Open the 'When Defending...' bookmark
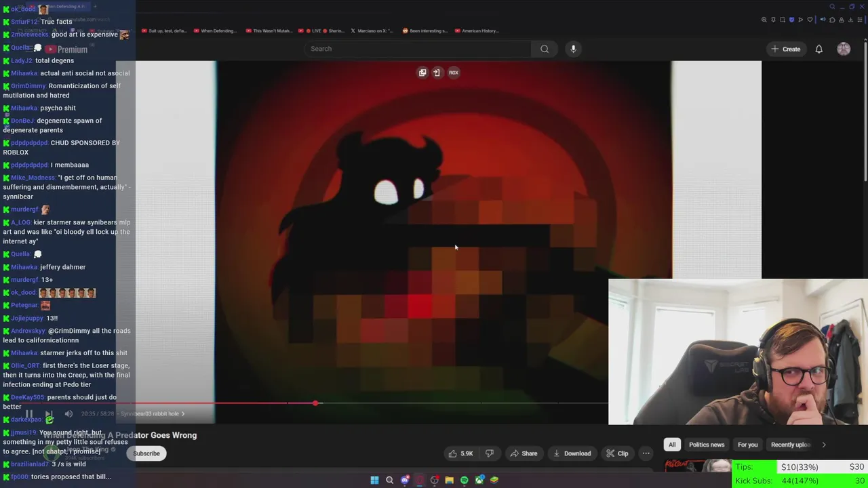The image size is (868, 488). (x=216, y=30)
